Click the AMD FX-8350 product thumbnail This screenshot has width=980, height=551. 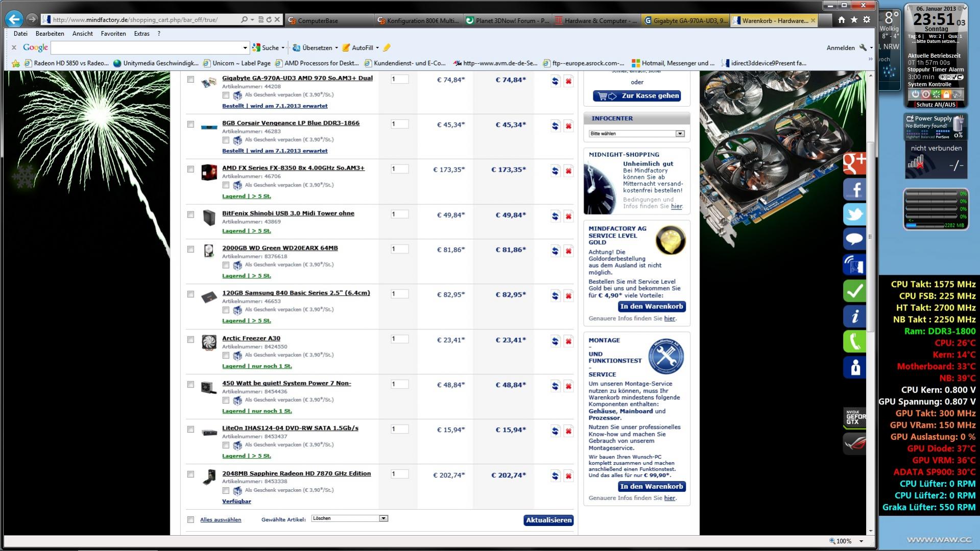coord(208,172)
